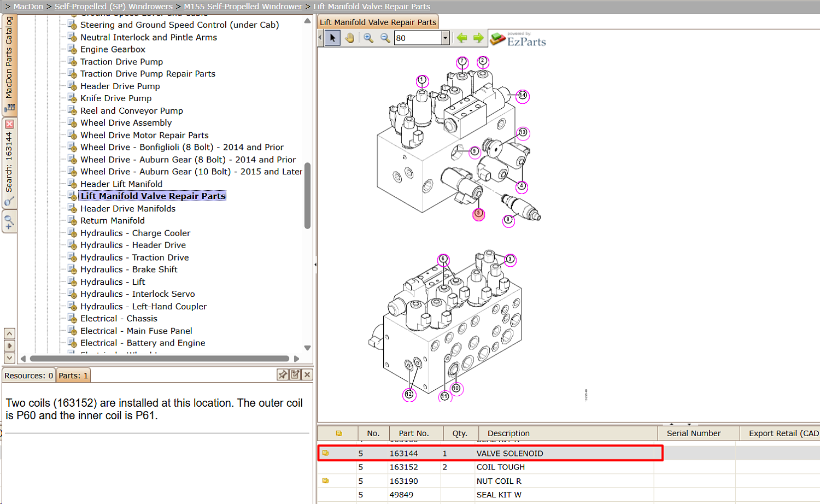Click callout bubble 9 on the diagram
Viewport: 820px width, 504px height.
point(475,151)
